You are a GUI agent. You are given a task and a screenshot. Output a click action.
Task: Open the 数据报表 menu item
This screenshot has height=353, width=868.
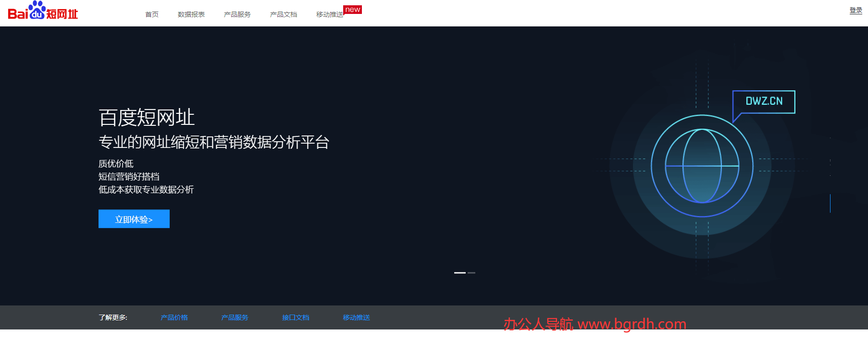coord(191,14)
